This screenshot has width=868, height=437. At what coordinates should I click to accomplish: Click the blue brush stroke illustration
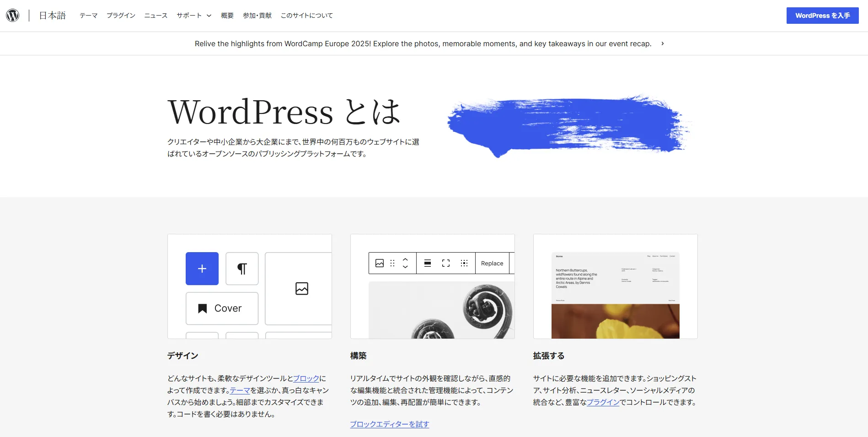click(x=568, y=126)
